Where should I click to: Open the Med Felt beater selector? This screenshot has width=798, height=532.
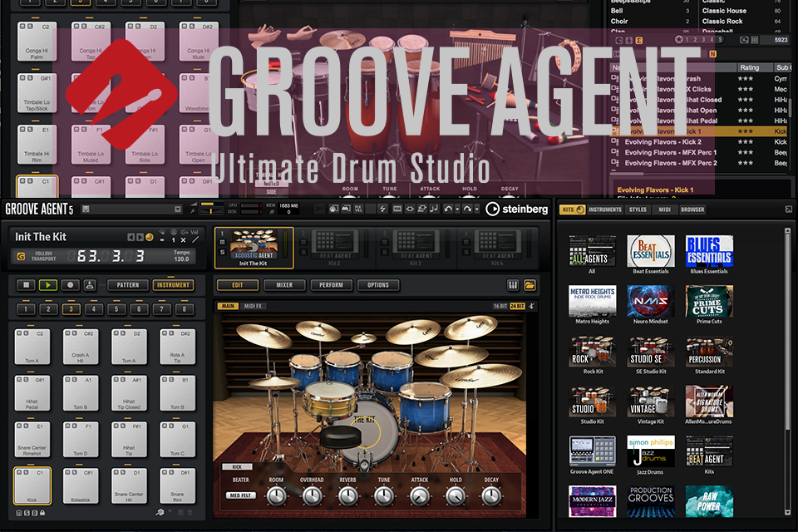239,495
